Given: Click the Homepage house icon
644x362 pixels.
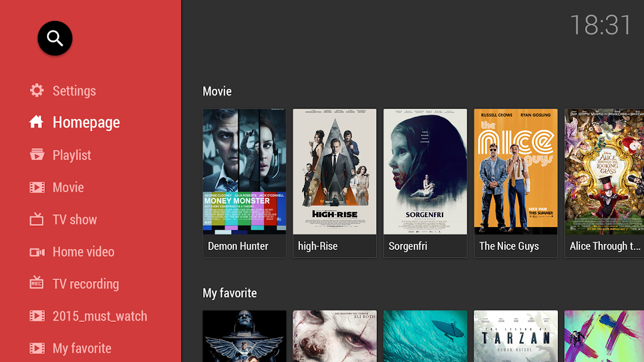Looking at the screenshot, I should [37, 122].
